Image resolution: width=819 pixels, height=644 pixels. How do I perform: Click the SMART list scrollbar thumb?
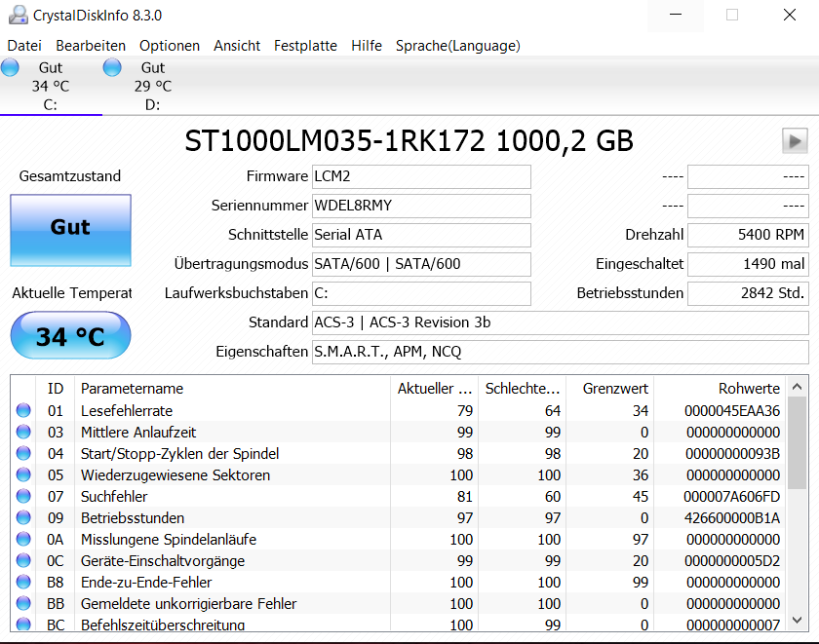click(798, 442)
